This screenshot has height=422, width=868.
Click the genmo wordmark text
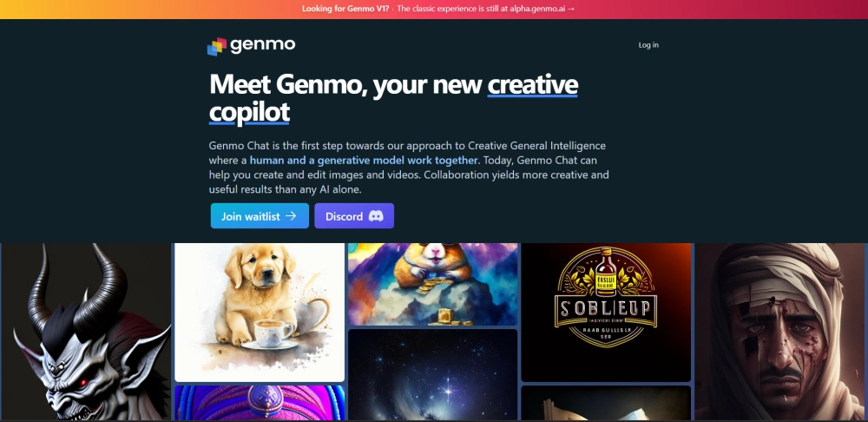click(262, 45)
